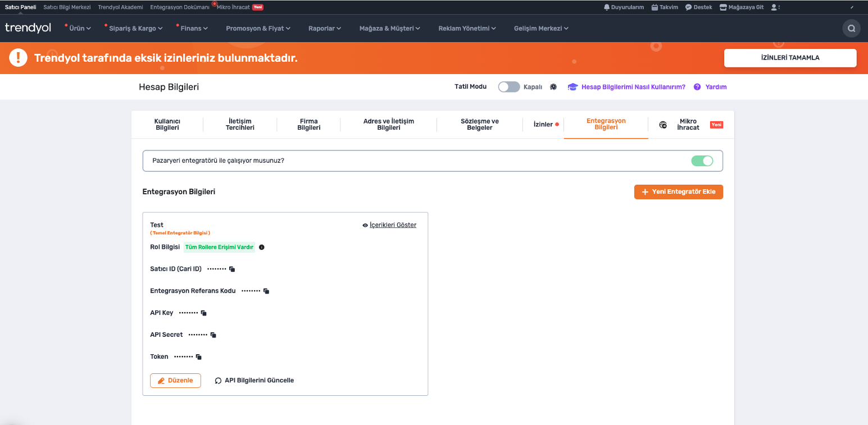This screenshot has height=425, width=868.
Task: Open Hesap Bilgilerimi Nasıl Kullanırım? link
Action: pyautogui.click(x=633, y=87)
